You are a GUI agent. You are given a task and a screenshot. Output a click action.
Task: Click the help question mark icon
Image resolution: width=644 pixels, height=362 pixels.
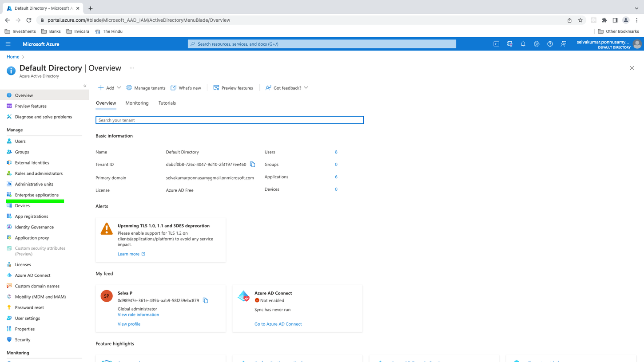tap(550, 44)
